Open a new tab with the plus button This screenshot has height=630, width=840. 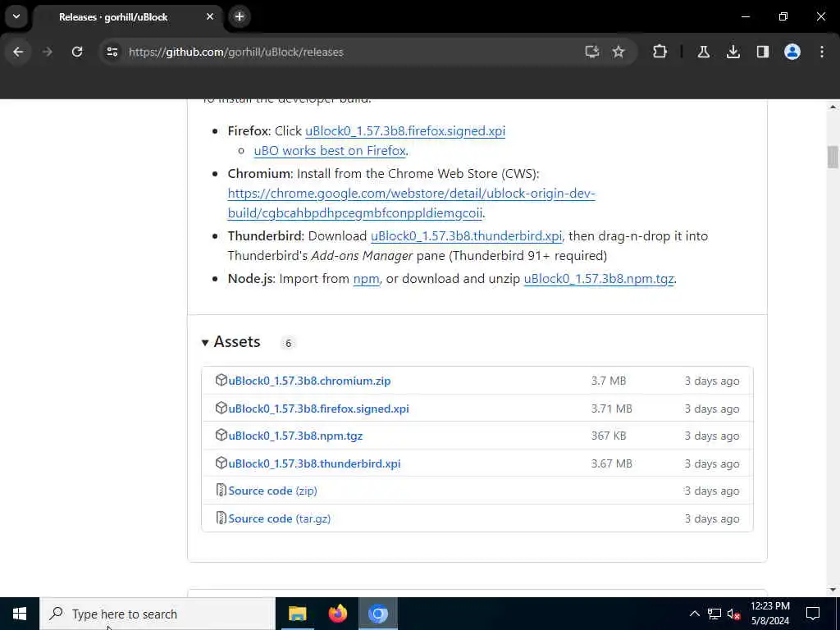click(240, 16)
